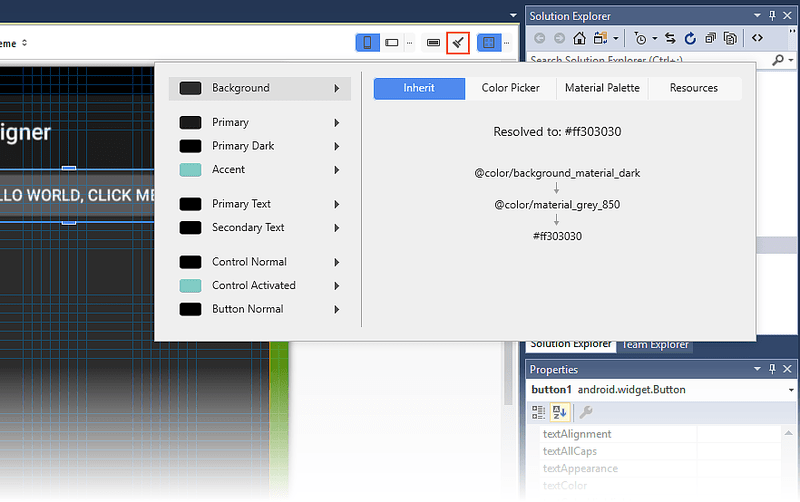Switch to the Material Palette tab
800x502 pixels.
pos(602,88)
